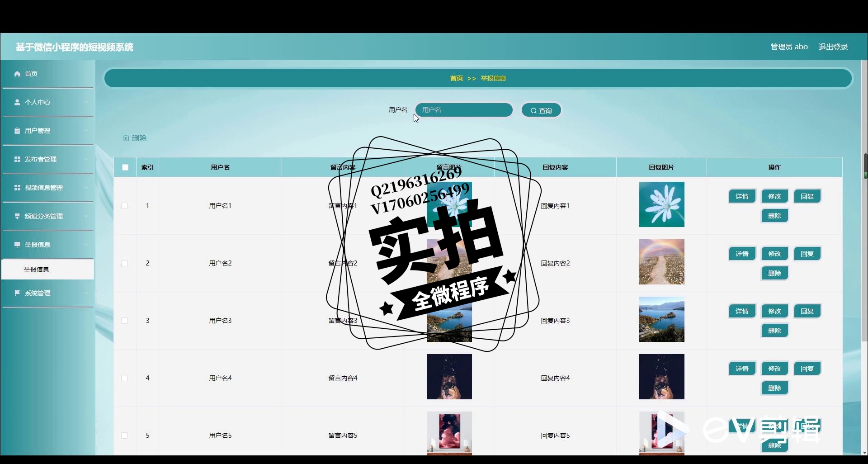Click the magnifier icon in 查询 button

pos(533,110)
